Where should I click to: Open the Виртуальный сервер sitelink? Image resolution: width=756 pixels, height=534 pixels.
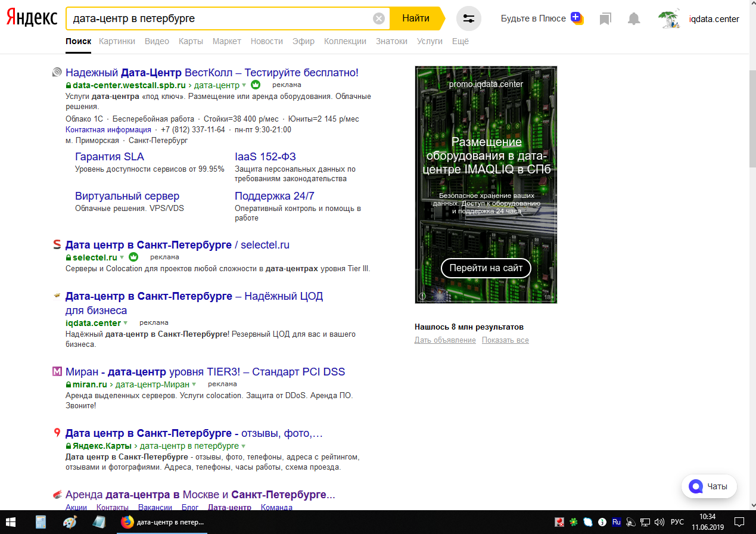point(127,196)
